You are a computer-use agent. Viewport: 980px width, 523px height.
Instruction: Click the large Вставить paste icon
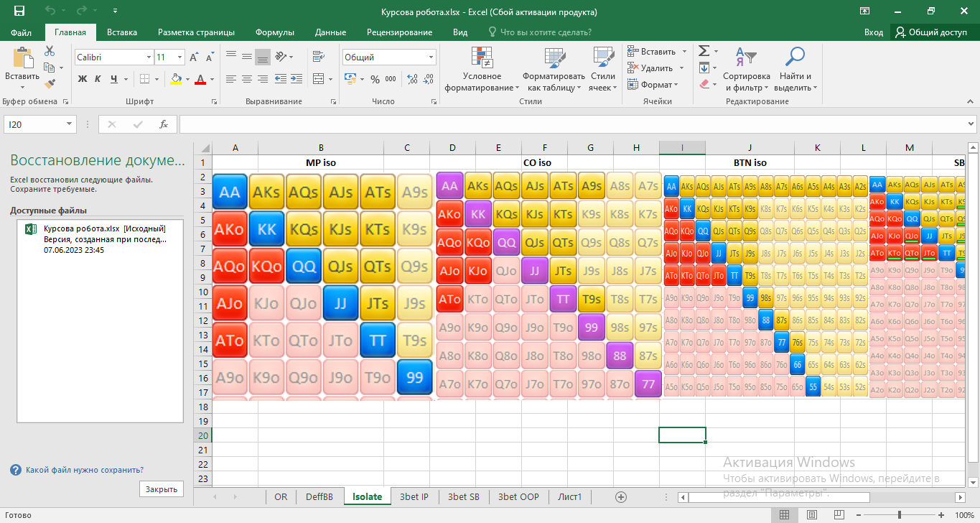point(22,58)
